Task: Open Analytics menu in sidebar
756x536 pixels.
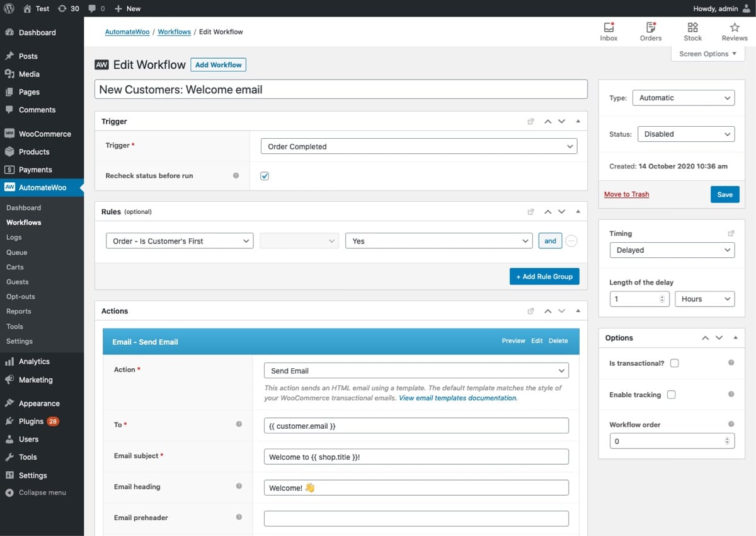Action: [x=42, y=361]
